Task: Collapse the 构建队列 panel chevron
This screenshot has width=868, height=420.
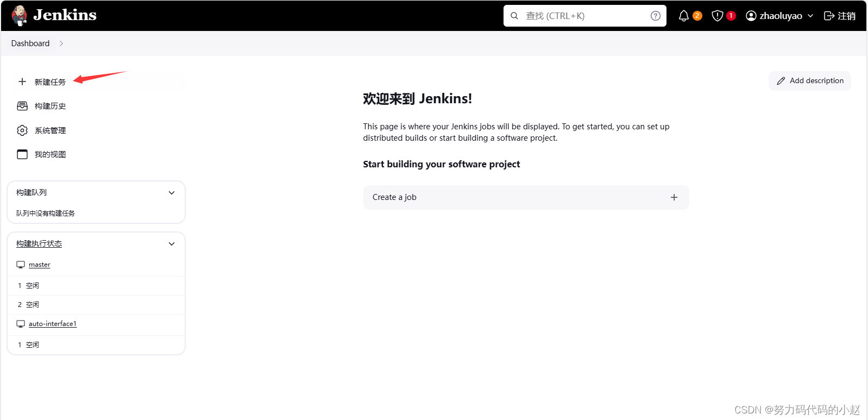Action: 172,193
